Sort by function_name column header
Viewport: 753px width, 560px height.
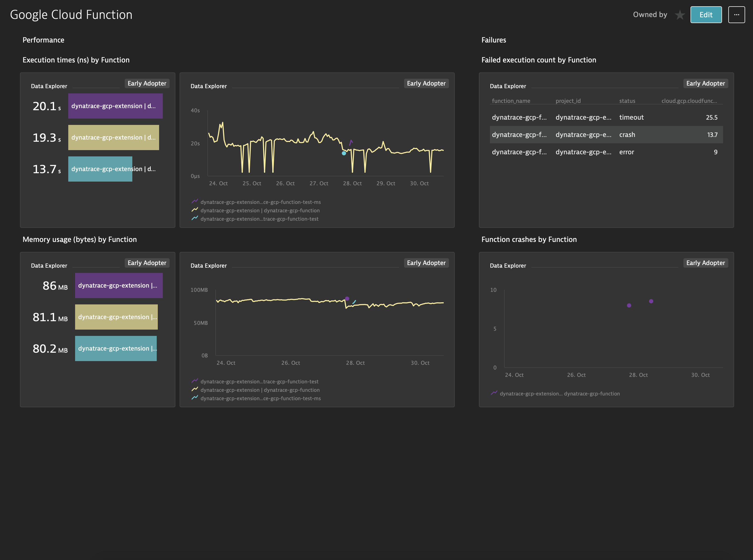511,101
